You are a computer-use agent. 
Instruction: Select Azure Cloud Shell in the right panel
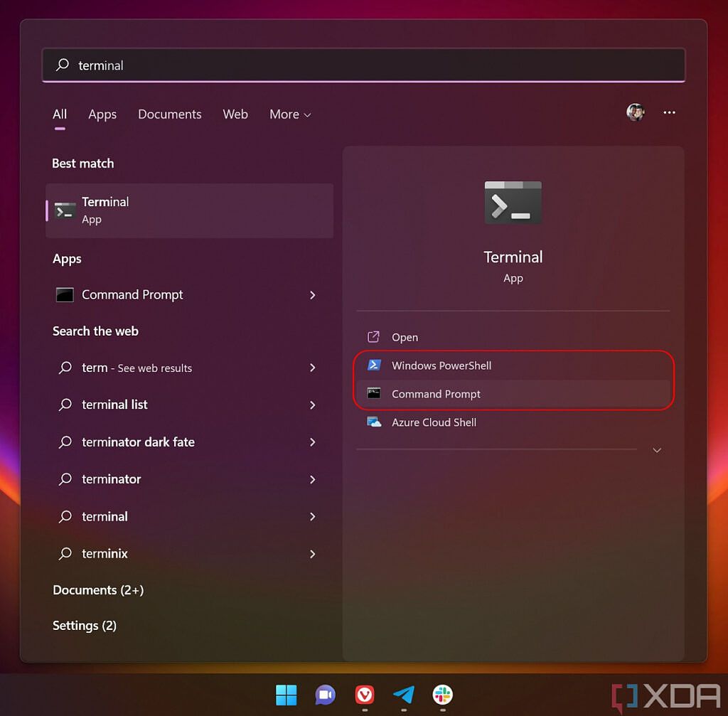click(x=434, y=422)
